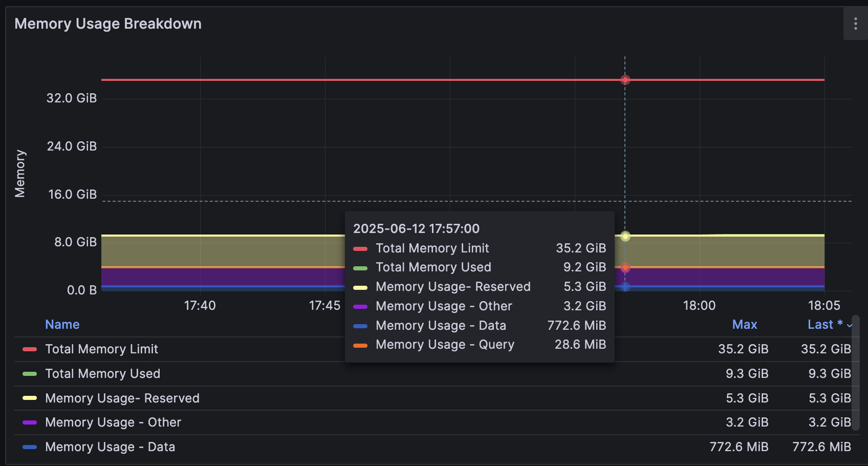Image resolution: width=868 pixels, height=466 pixels.
Task: Click the Last value 5.3 GiB for Memory Usage- Reserved
Action: (x=830, y=398)
